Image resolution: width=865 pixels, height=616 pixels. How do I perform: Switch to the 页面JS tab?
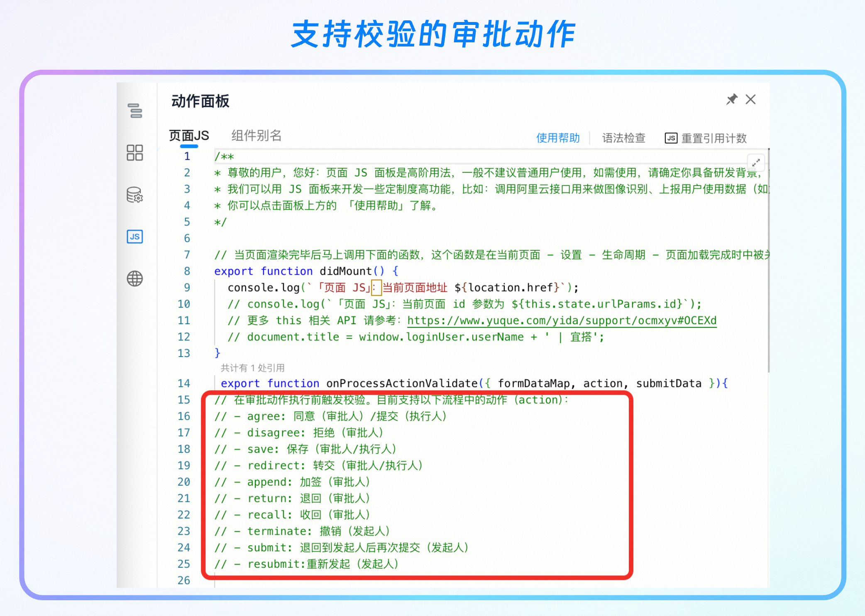[189, 136]
